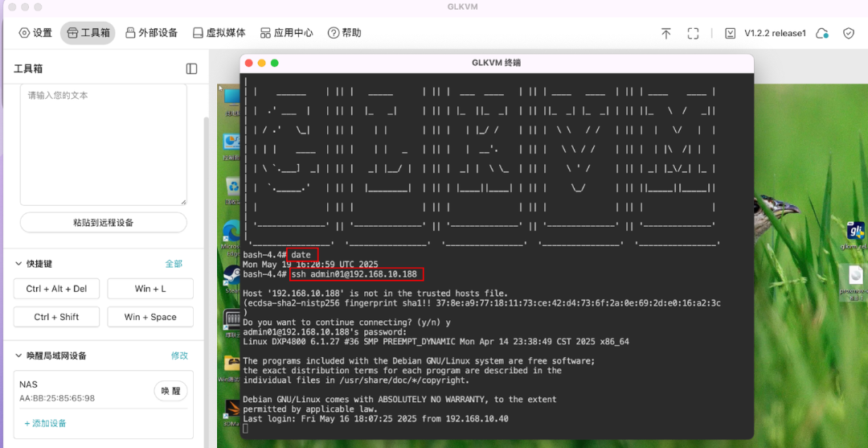
Task: Collapse the toolbox sidebar panel icon
Action: tap(191, 69)
